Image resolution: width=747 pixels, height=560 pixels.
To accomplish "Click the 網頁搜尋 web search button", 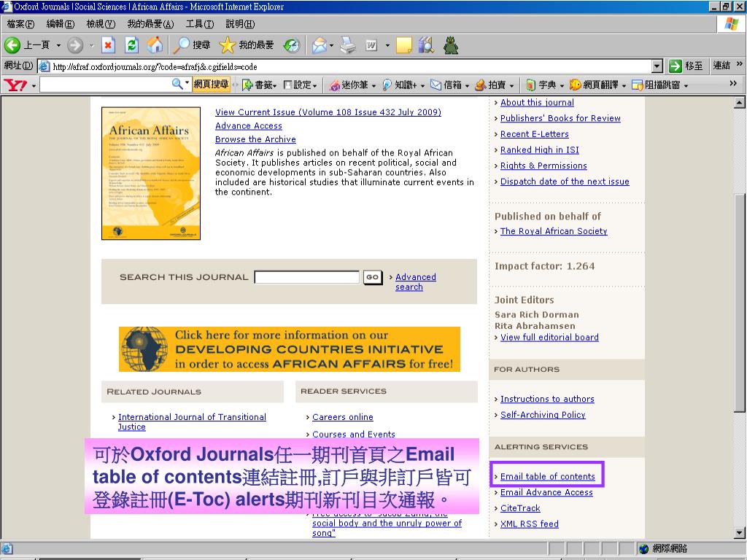I will (x=211, y=85).
